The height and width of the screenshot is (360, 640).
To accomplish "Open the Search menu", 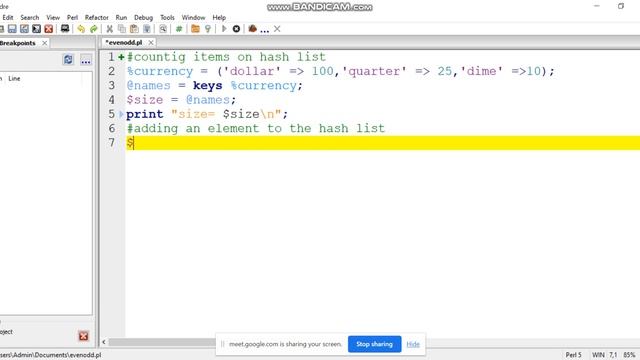I will pos(30,18).
